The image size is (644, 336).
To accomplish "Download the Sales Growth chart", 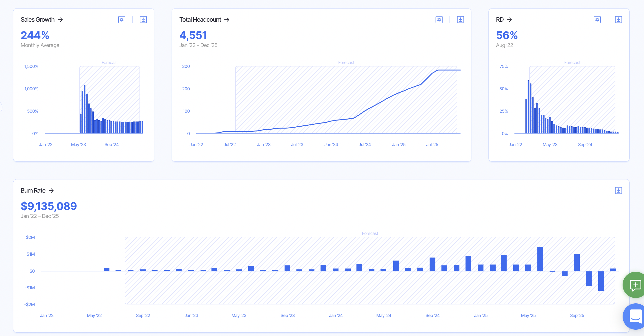I will pos(143,19).
